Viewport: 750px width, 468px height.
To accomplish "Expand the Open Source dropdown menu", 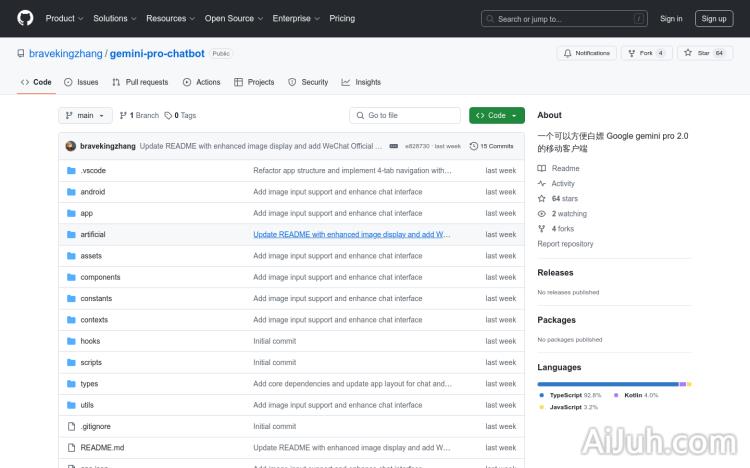I will pyautogui.click(x=234, y=18).
